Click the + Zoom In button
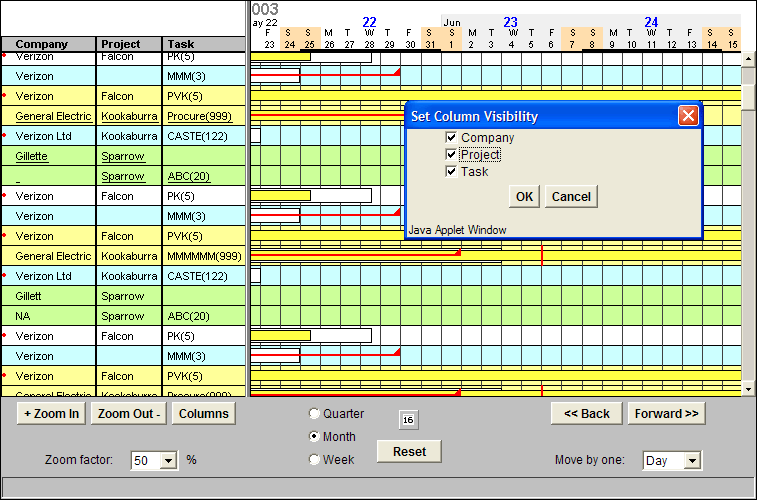This screenshot has height=500, width=757. [51, 414]
